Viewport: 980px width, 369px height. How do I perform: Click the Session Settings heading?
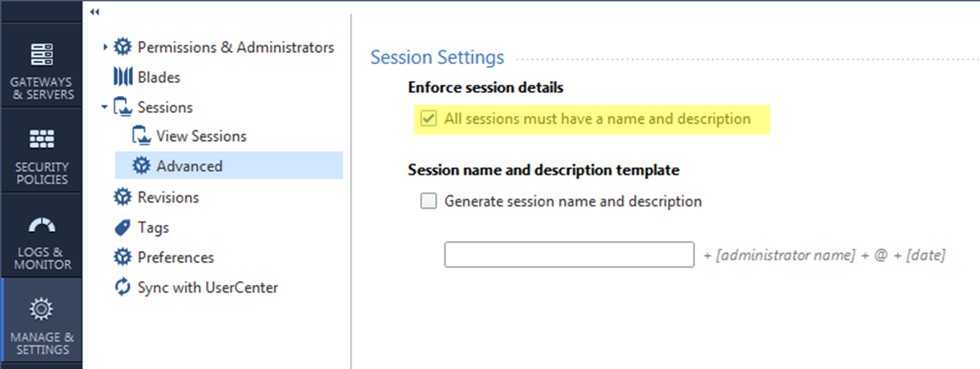[438, 58]
